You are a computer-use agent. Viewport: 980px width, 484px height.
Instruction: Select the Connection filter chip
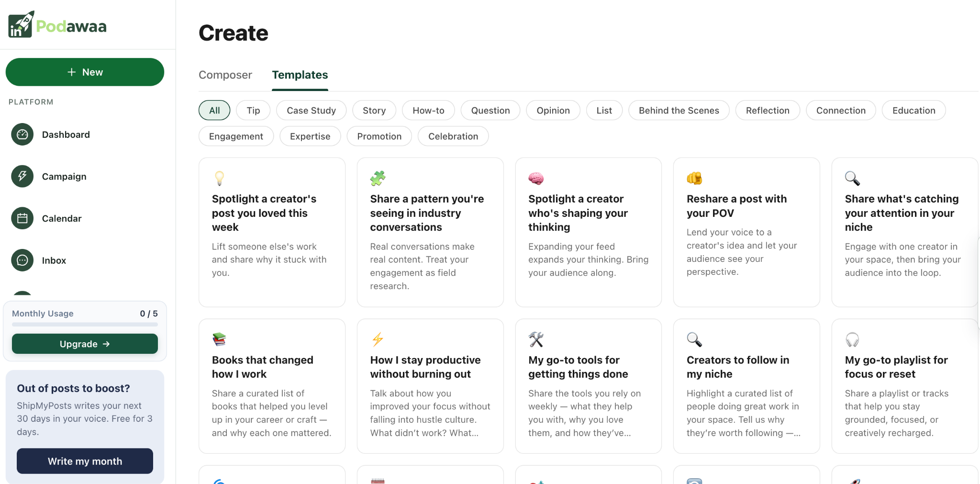(x=841, y=110)
